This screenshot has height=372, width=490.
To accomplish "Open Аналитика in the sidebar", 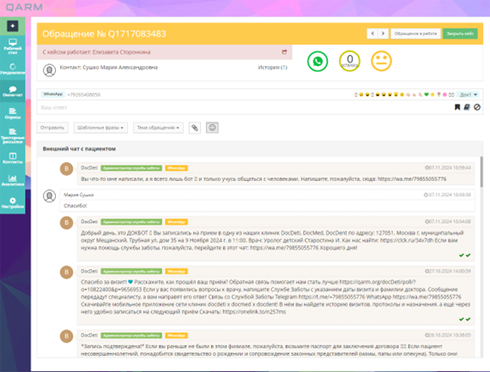I will click(12, 180).
